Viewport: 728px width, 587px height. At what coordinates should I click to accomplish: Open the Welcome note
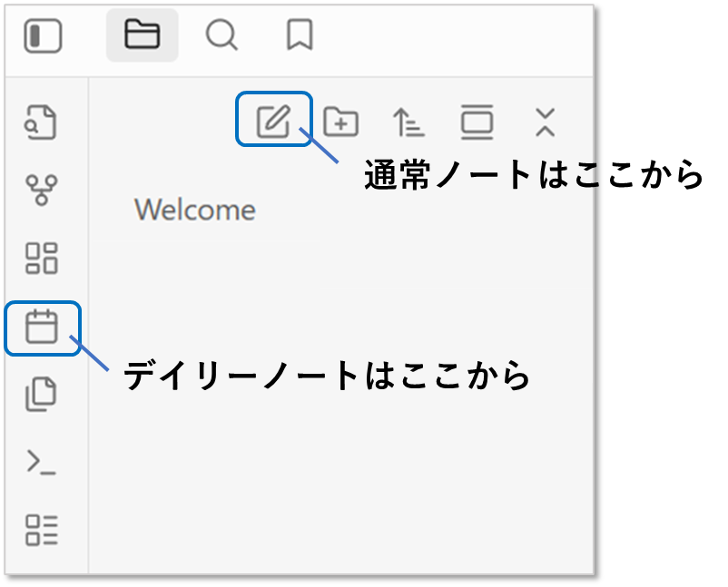(x=195, y=210)
